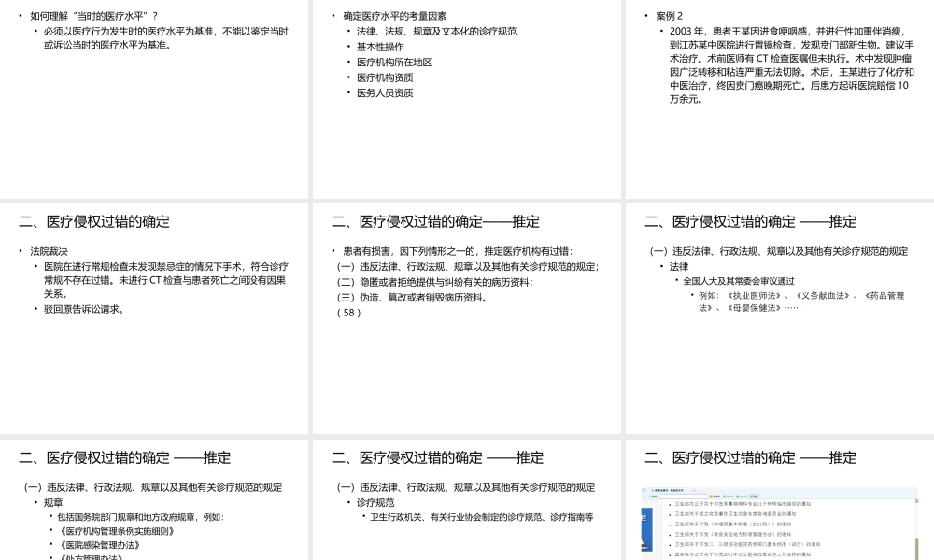934x560 pixels.
Task: Click the line 驳回原告诉讼请求。
Action: pos(84,309)
